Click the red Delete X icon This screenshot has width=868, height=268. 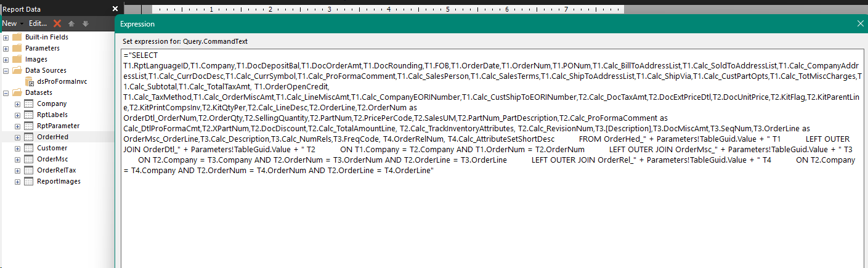57,23
